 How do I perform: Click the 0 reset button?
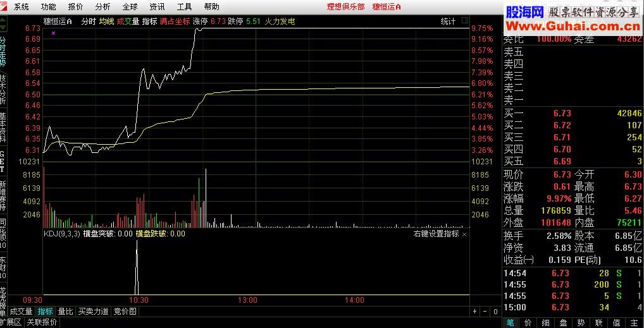coord(495,312)
